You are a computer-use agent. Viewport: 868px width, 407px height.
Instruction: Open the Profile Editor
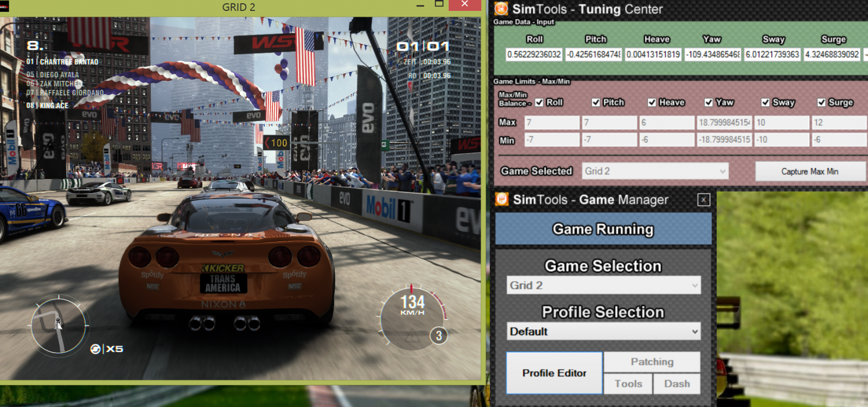[x=554, y=373]
